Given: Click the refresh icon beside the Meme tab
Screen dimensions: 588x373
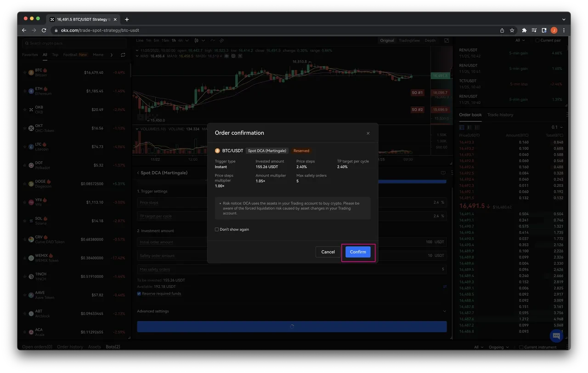Looking at the screenshot, I should point(123,55).
